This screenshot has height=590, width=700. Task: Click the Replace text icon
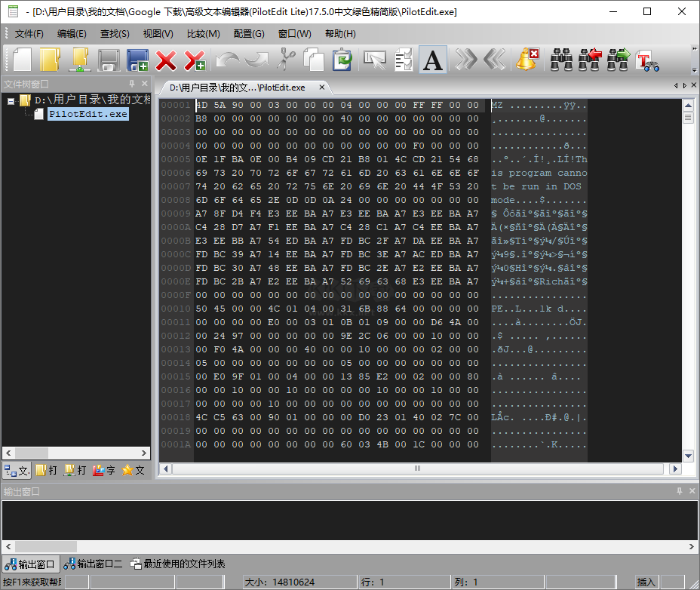647,61
